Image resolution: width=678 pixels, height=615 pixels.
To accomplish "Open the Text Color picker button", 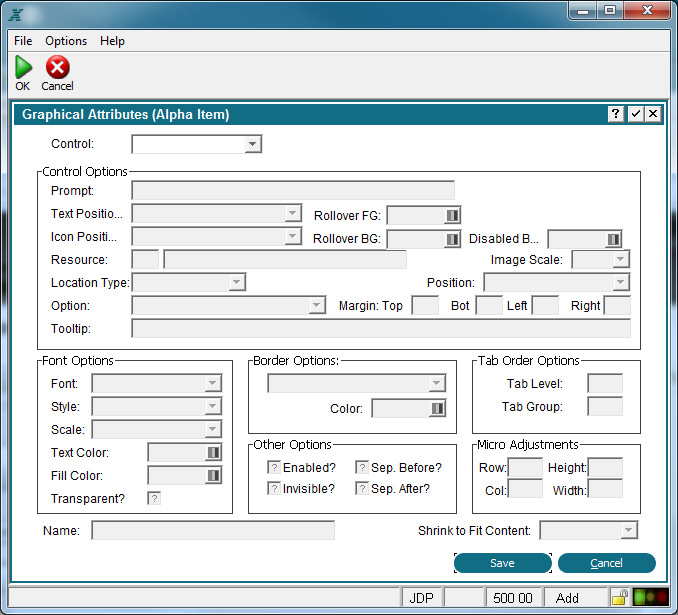I will [213, 452].
